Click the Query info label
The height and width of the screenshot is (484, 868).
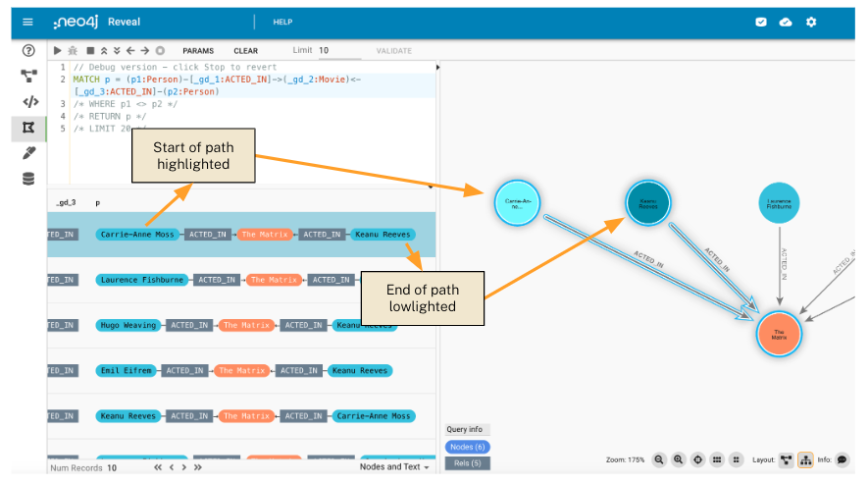point(465,429)
